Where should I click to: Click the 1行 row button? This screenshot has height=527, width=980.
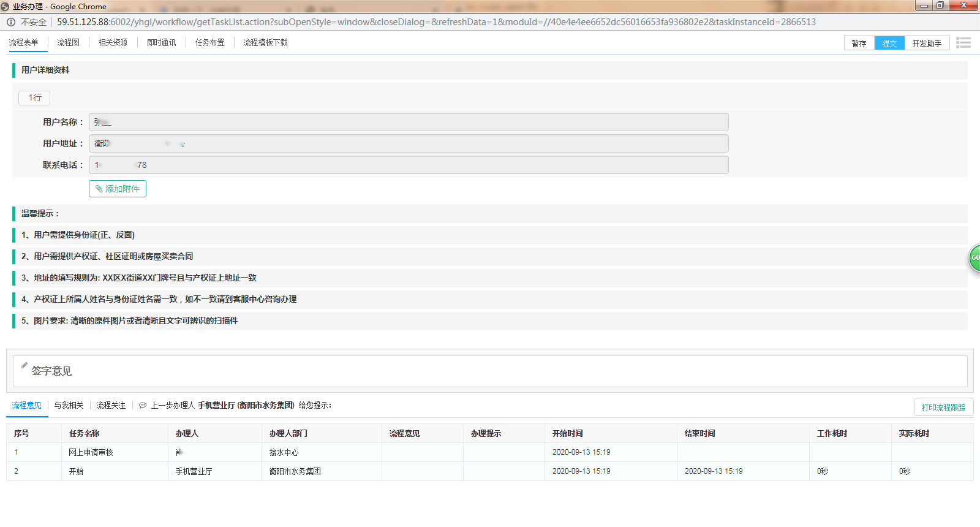[x=34, y=97]
